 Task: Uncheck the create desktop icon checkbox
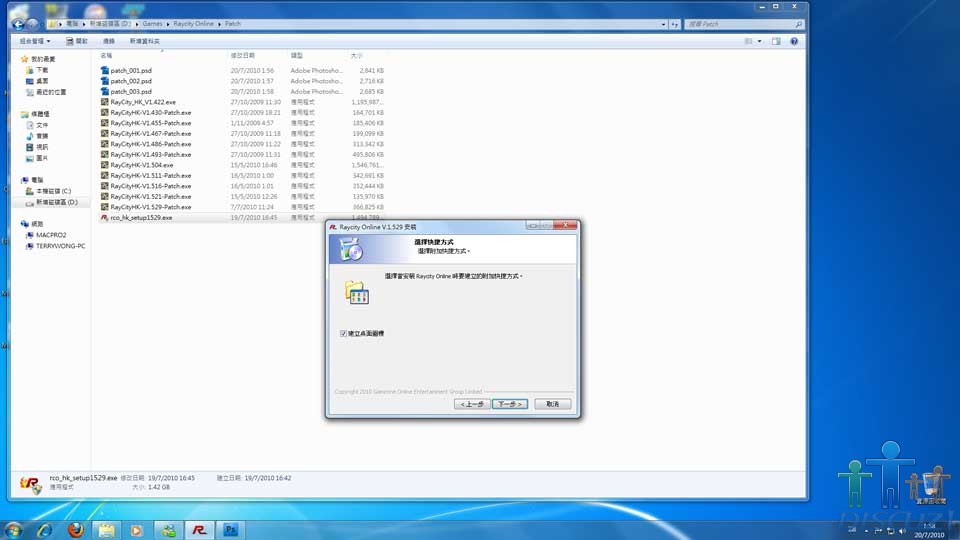tap(343, 333)
